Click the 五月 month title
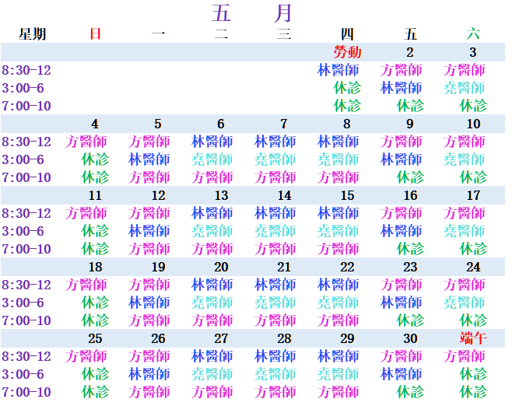512x420 pixels. pos(251,13)
